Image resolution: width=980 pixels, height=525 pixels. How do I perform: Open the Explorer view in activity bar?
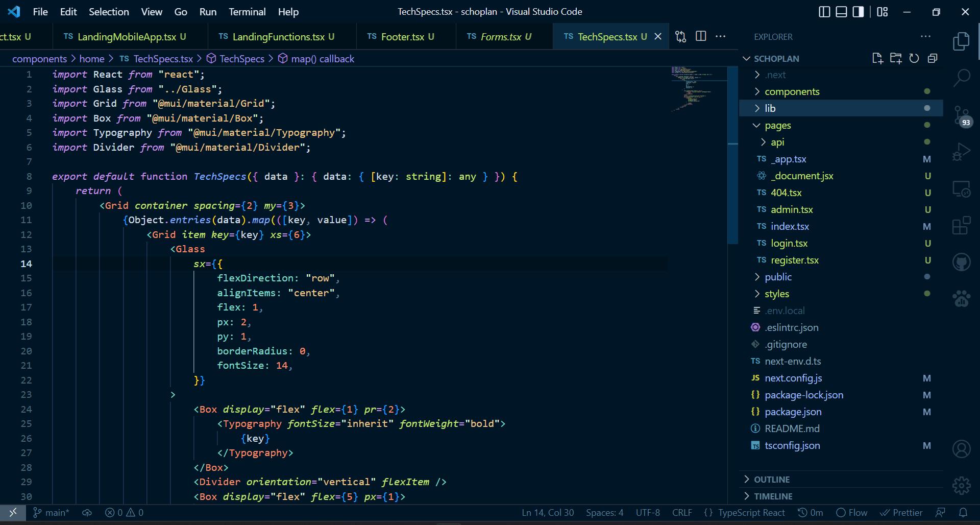(x=961, y=41)
